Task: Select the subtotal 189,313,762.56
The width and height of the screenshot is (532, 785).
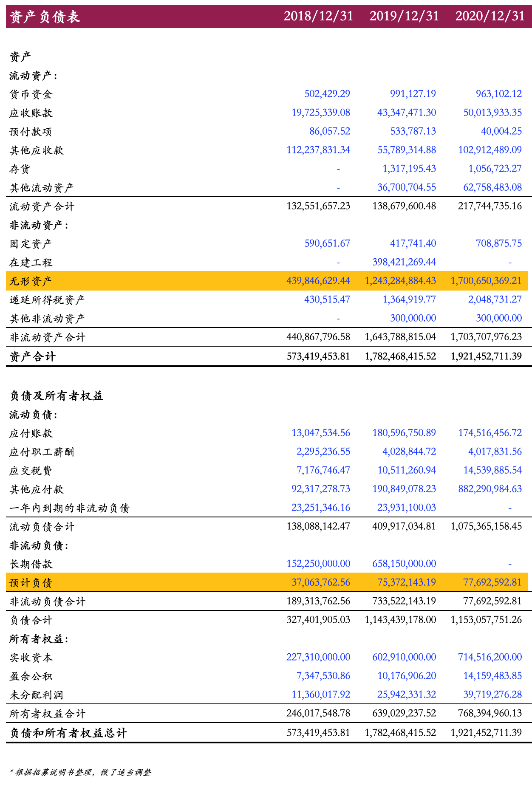Action: [319, 601]
